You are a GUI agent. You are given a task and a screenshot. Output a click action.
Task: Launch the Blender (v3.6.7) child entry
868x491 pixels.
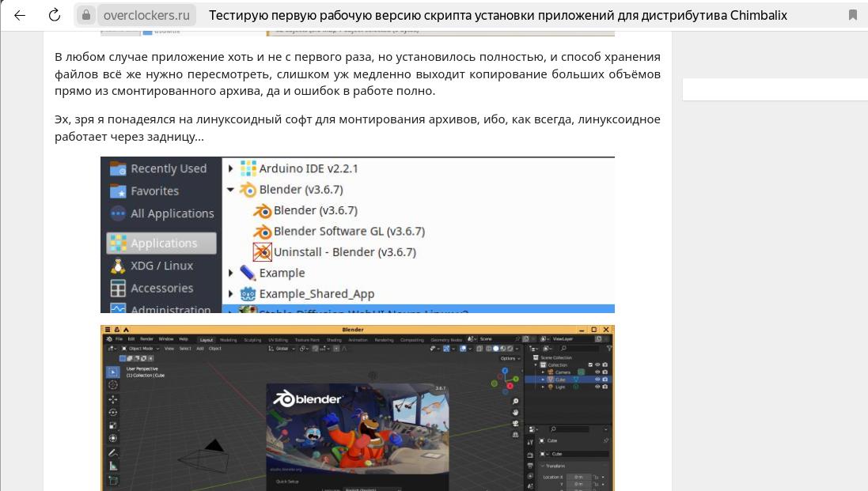tap(305, 210)
